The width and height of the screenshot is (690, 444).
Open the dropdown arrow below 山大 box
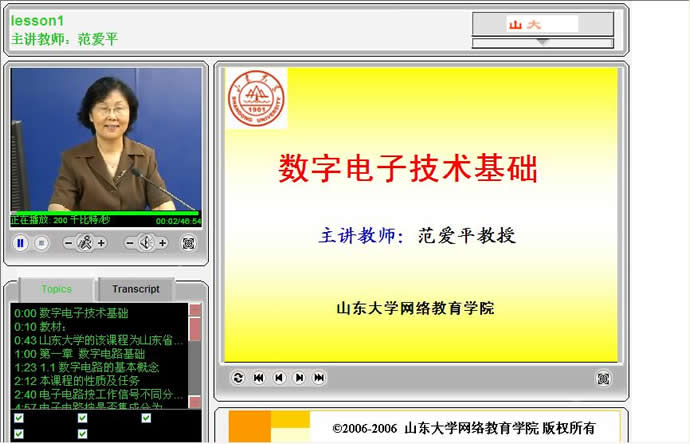[x=543, y=43]
